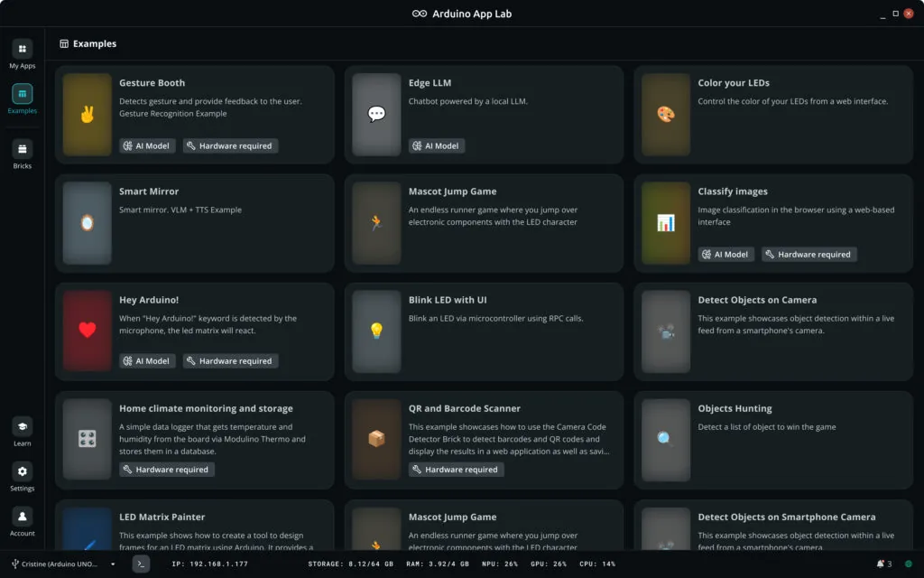Click Hardware required tag on Classify images
Image resolution: width=924 pixels, height=578 pixels.
[809, 254]
